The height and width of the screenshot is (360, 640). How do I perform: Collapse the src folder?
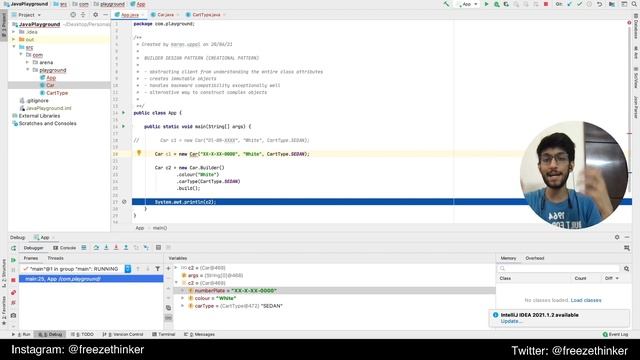point(14,47)
